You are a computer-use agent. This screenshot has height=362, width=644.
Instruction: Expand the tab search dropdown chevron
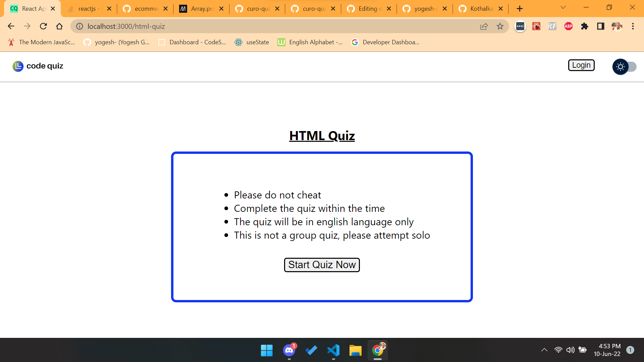click(563, 7)
